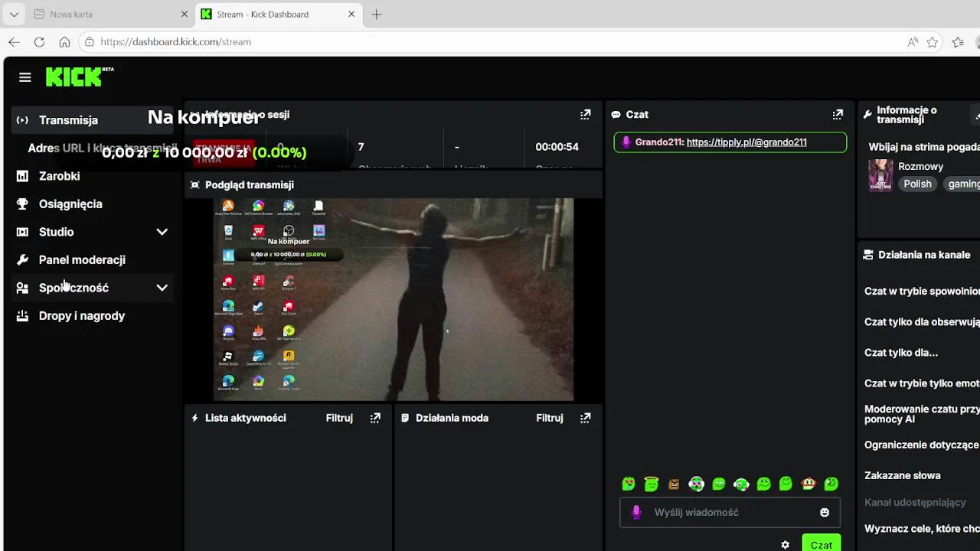Insert the green halo emote

click(x=651, y=484)
